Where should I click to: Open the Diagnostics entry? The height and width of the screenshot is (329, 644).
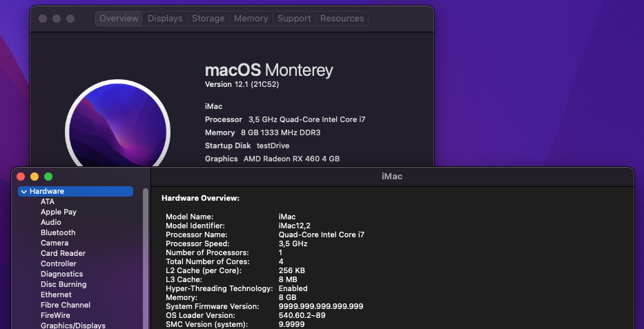(x=61, y=274)
